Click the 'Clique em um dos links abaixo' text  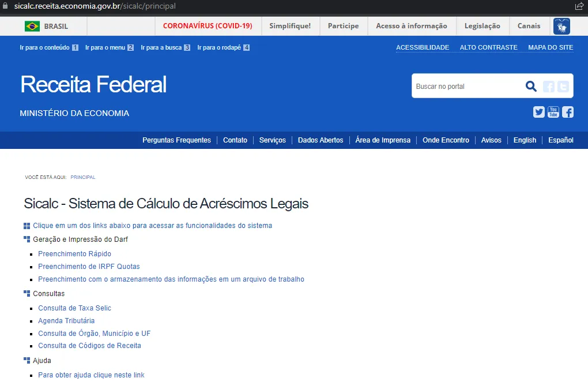pos(152,226)
